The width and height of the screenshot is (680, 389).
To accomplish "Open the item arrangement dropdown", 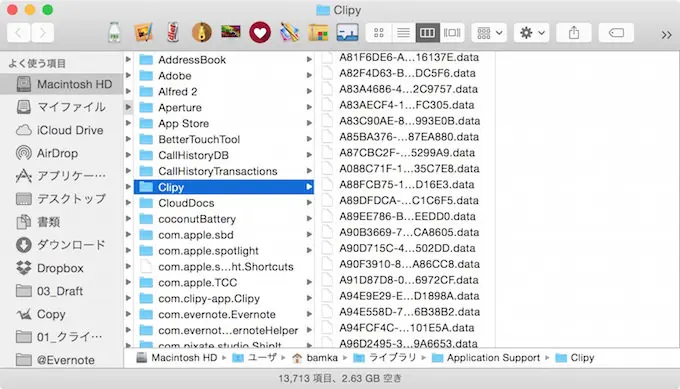I will 489,33.
